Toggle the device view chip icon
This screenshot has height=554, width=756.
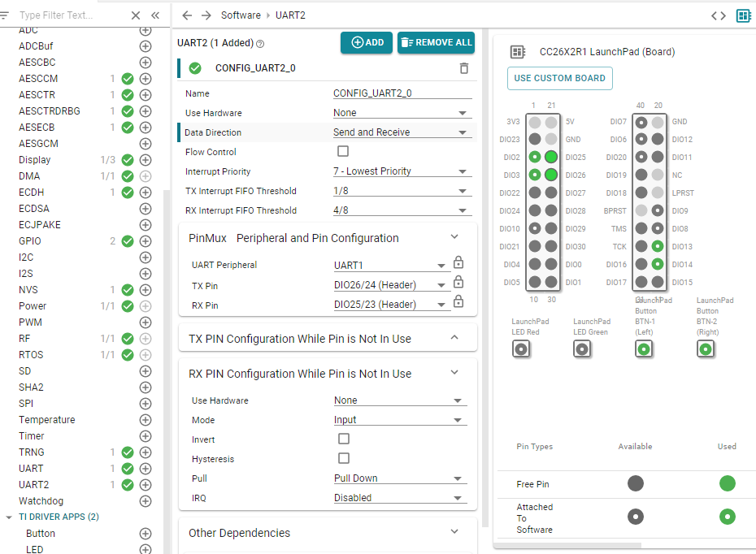coord(744,16)
